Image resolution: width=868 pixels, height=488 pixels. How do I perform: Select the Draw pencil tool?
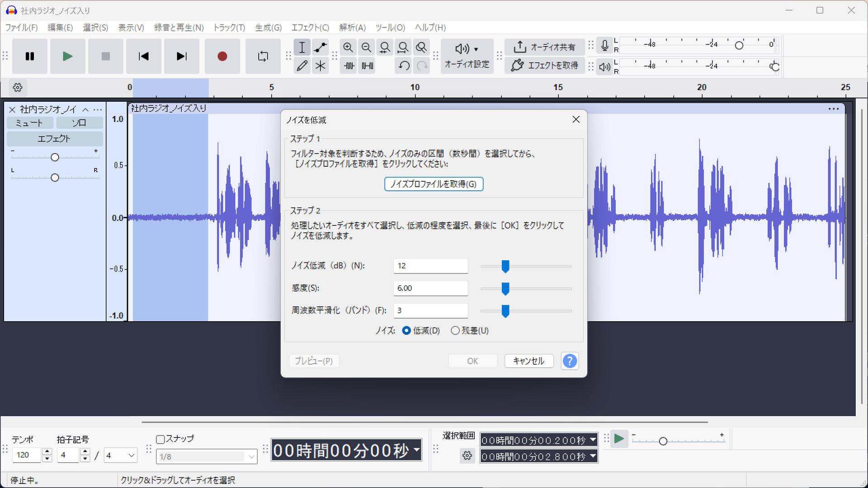click(x=302, y=66)
